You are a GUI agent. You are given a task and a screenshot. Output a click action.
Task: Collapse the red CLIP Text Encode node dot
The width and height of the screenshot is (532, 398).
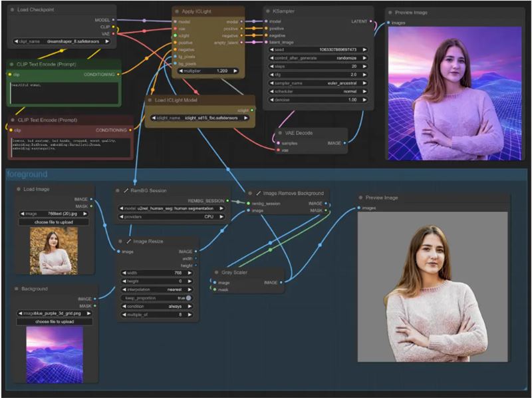point(13,120)
